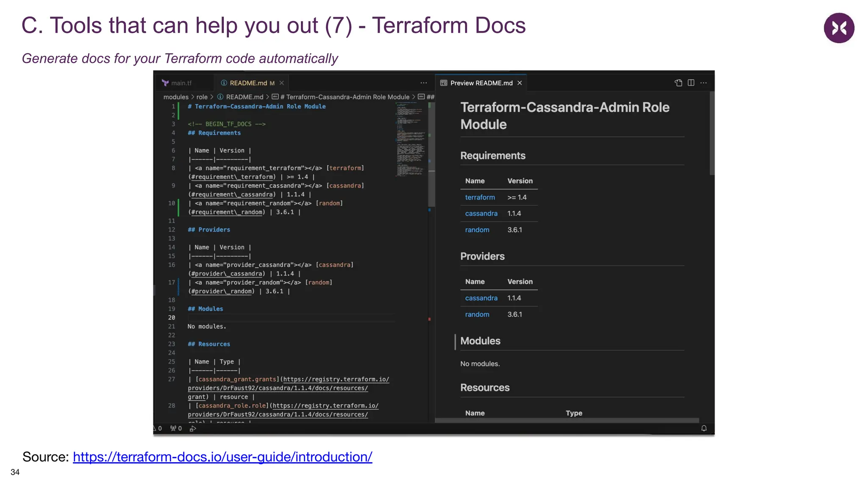Click the forwarded ports indicator in the status bar
The image size is (868, 488).
point(176,429)
